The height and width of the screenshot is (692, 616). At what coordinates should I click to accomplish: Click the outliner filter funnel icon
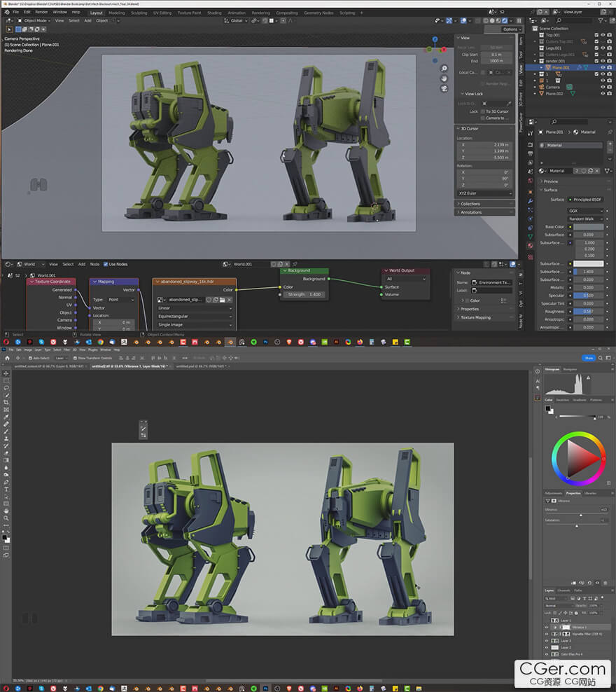point(601,20)
